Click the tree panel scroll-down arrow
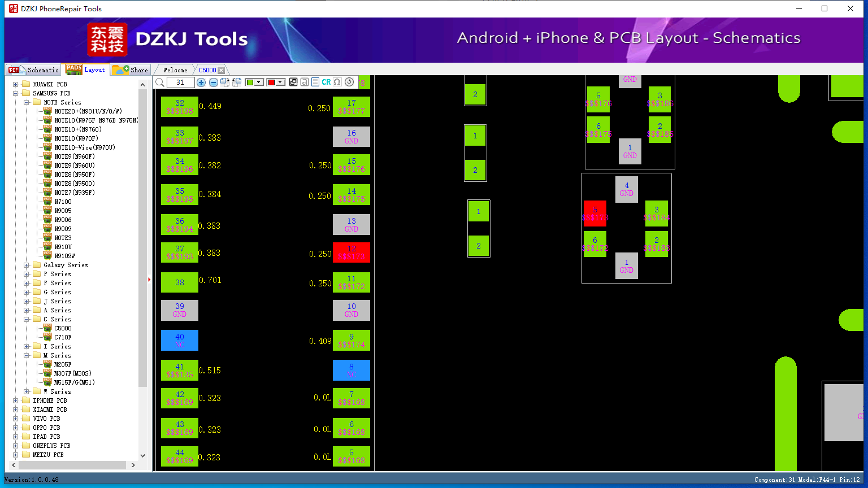This screenshot has height=488, width=868. [x=142, y=456]
